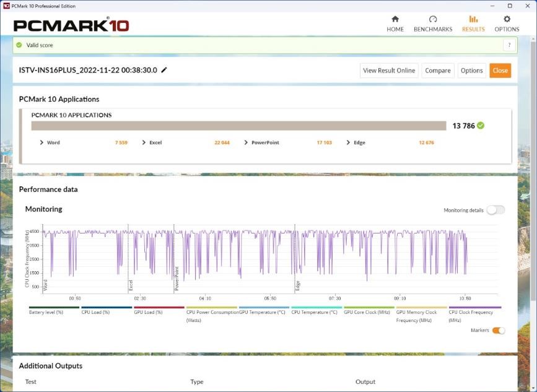Click the PCMARK 10 logo
The height and width of the screenshot is (392, 537).
[71, 25]
